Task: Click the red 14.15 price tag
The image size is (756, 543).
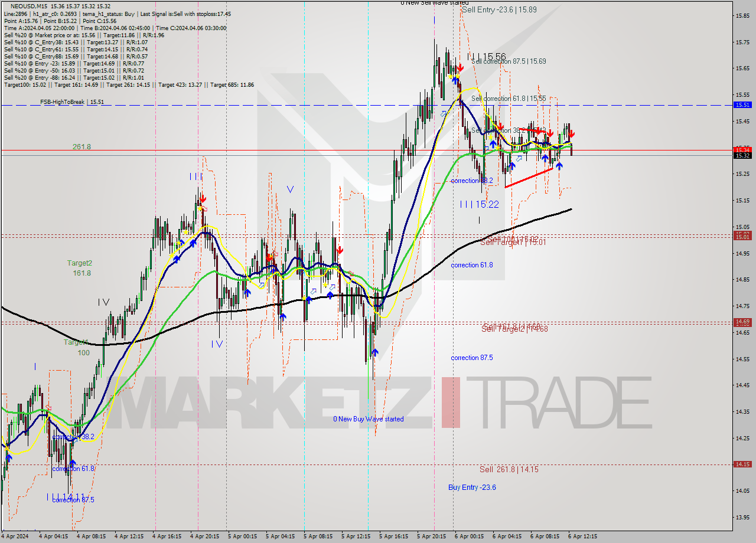Action: click(x=742, y=465)
